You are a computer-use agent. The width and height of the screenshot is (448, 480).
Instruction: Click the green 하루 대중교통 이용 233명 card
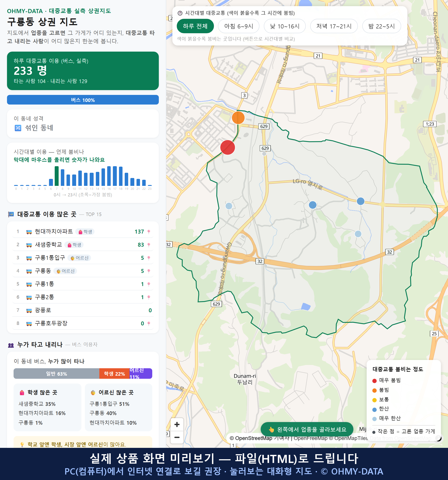pyautogui.click(x=83, y=71)
